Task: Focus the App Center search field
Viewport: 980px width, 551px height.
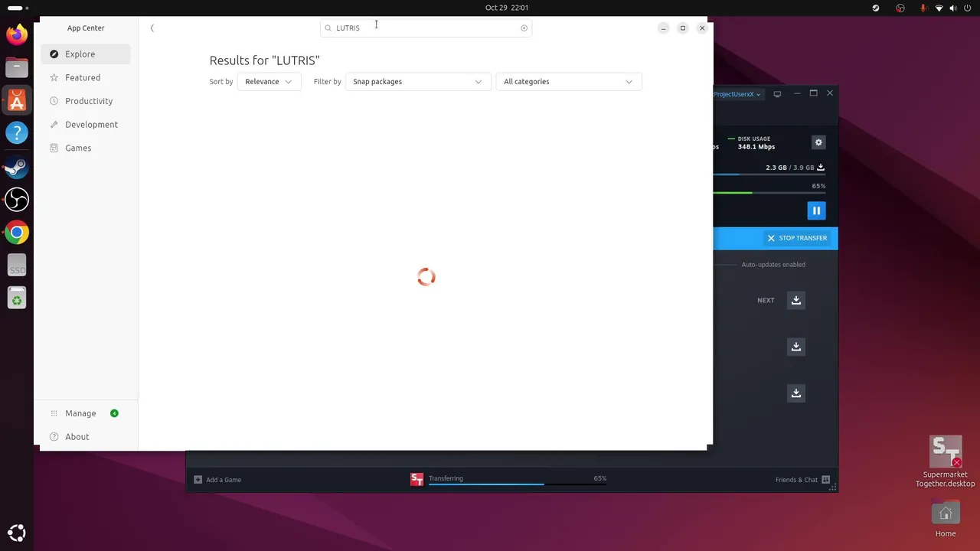Action: point(426,28)
